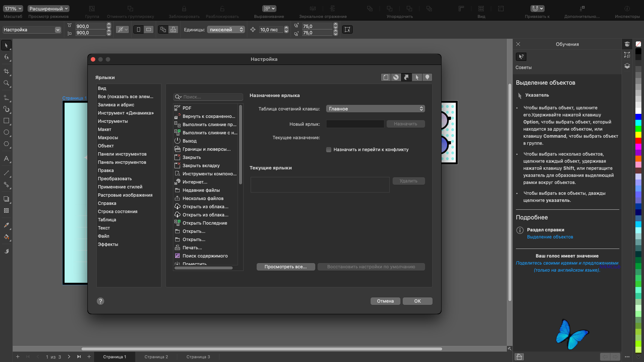Open the 'пикселей' units dropdown
644x362 pixels.
[x=226, y=29]
